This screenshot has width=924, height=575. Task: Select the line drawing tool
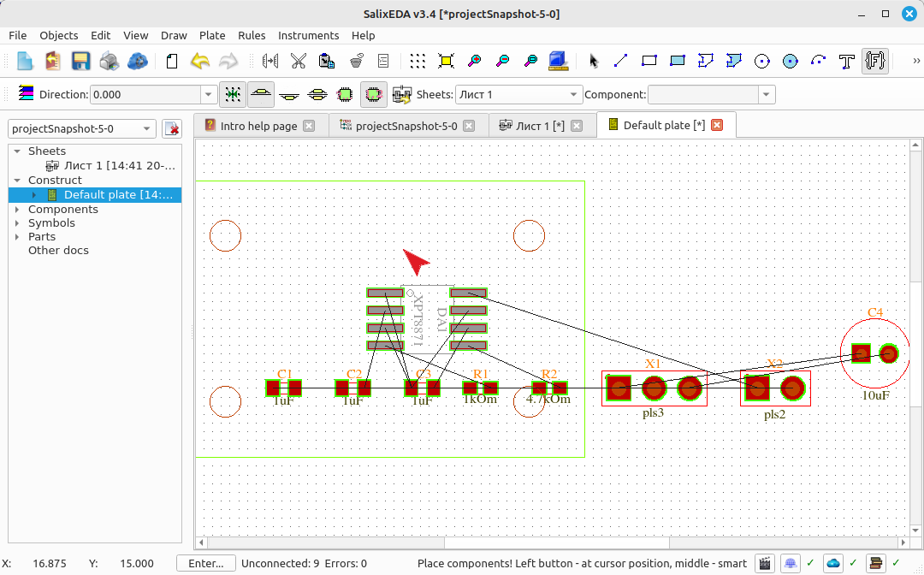pos(620,61)
